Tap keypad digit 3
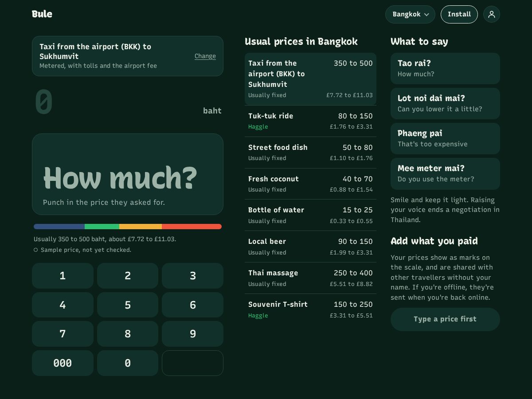The height and width of the screenshot is (399, 532). tap(192, 276)
